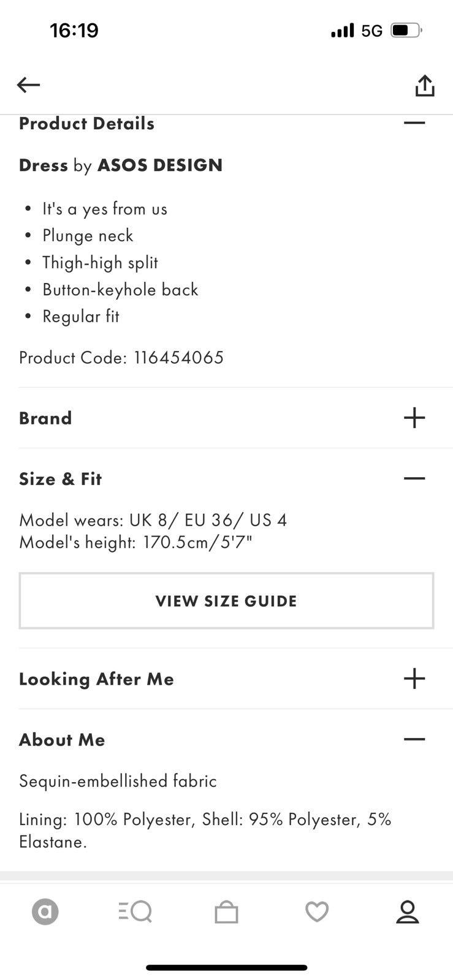Open saved items heart icon
Viewport: 453px width, 980px height.
(317, 912)
